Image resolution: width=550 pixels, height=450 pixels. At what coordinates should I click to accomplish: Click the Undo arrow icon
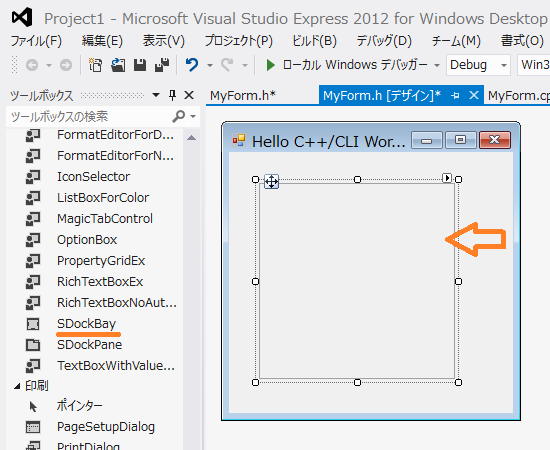[x=192, y=65]
